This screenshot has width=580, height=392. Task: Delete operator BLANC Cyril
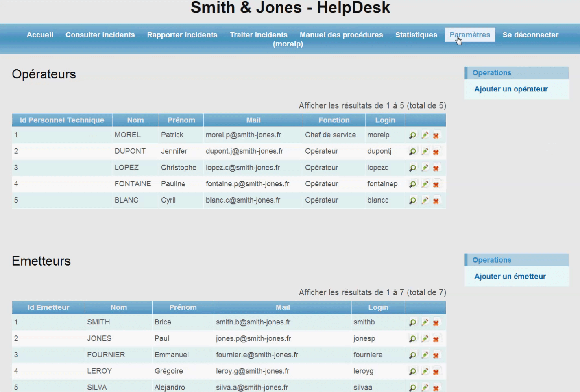coord(436,200)
